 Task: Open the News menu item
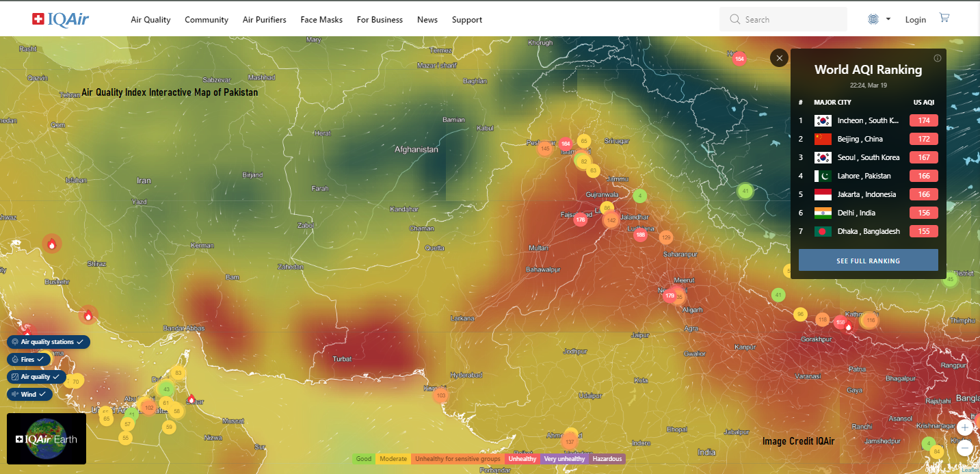(x=427, y=20)
